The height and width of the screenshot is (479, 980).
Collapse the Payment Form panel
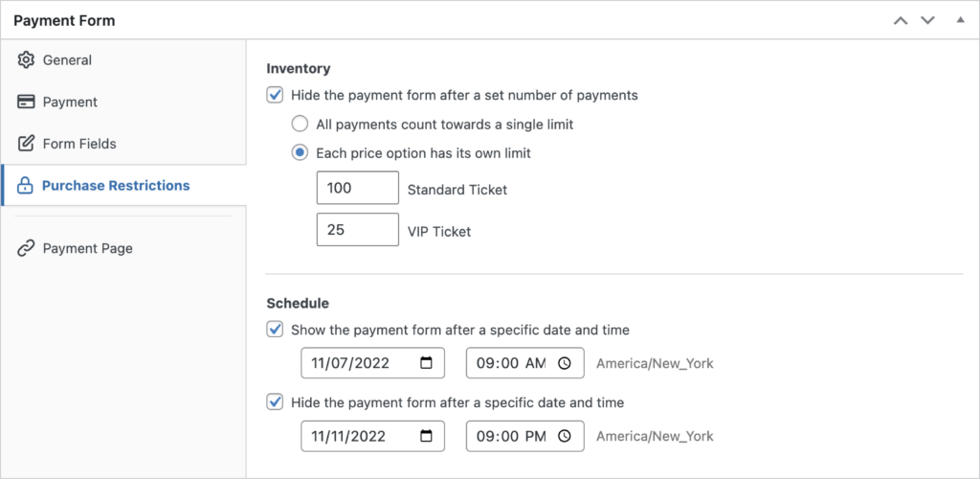(960, 20)
